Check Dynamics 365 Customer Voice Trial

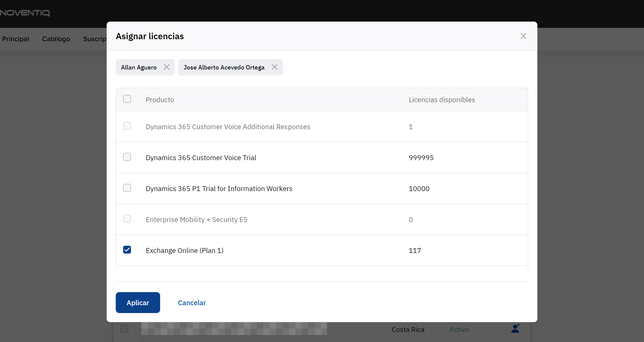coord(127,157)
